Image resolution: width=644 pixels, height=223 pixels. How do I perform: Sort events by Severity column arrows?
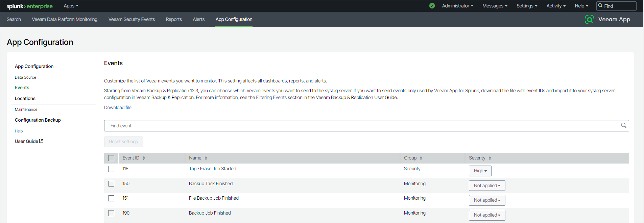(490, 158)
